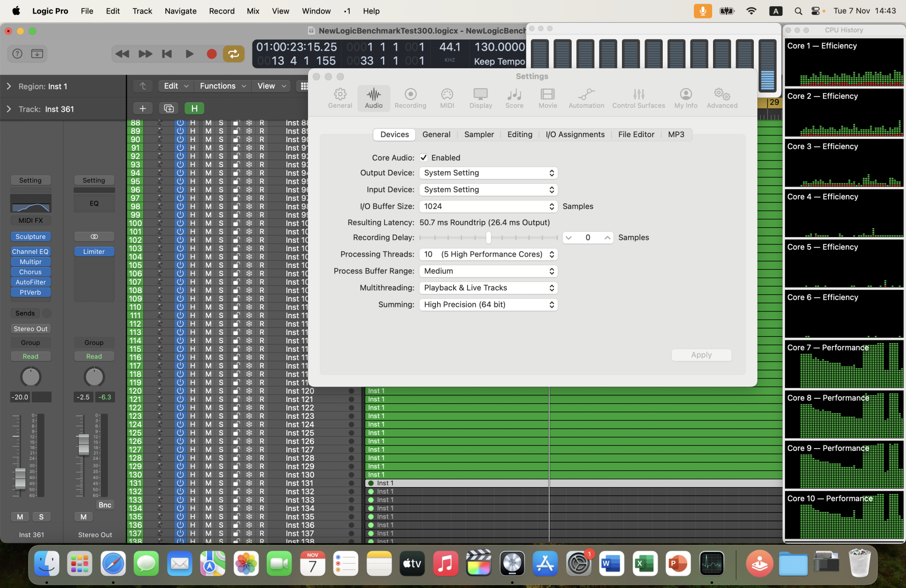Click the Recording Delay slider handle

point(488,237)
